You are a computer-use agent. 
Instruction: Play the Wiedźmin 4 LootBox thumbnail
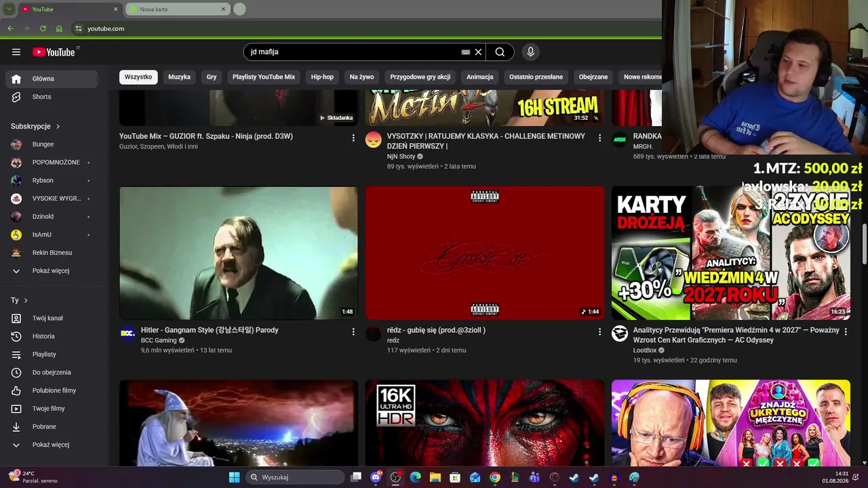(x=731, y=253)
